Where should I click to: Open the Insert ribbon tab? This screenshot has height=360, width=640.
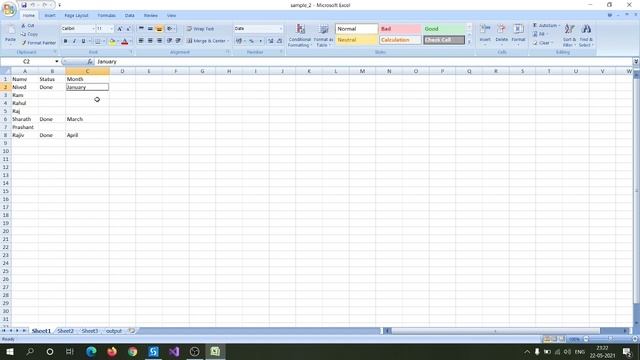pyautogui.click(x=50, y=16)
